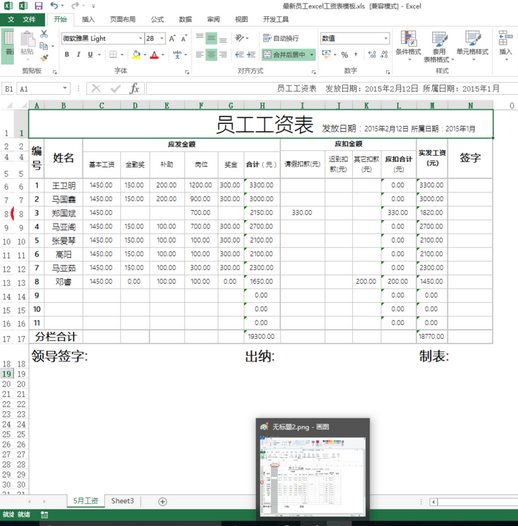Expand the underline style dropdown arrow
This screenshot has width=518, height=526.
coord(99,55)
